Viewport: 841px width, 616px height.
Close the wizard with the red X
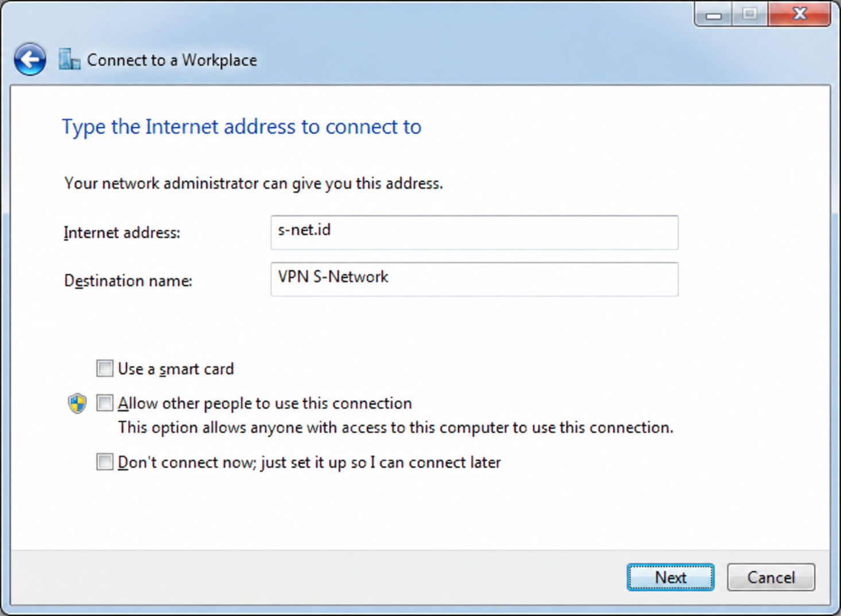click(x=799, y=14)
